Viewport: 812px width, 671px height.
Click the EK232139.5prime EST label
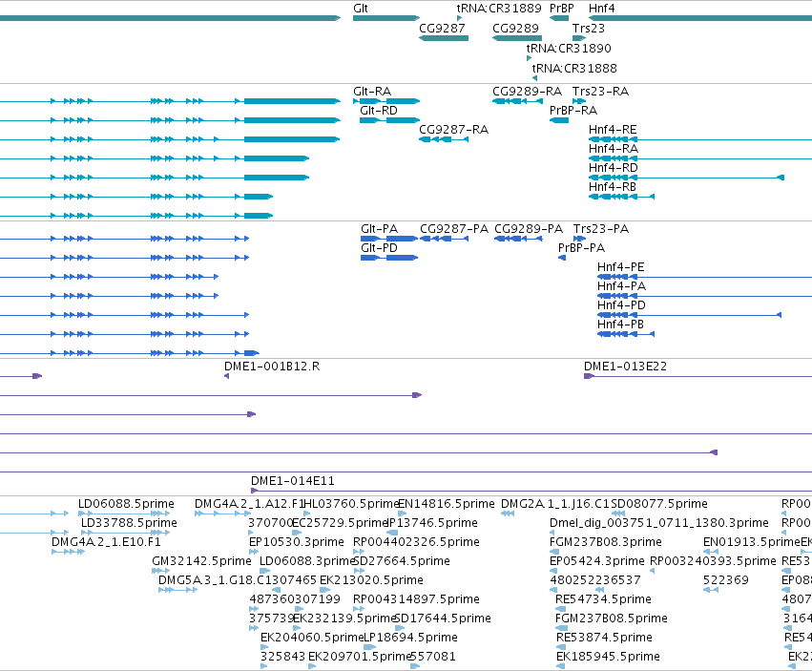344,619
